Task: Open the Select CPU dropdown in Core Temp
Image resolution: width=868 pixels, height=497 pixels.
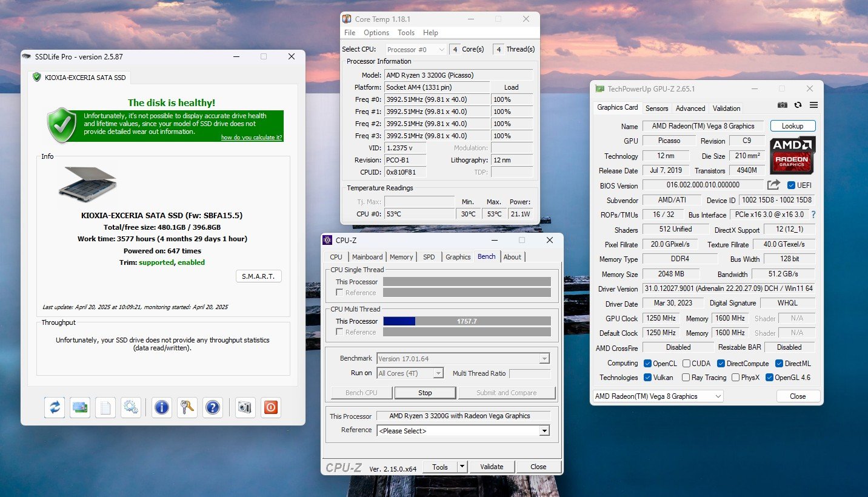Action: click(415, 49)
